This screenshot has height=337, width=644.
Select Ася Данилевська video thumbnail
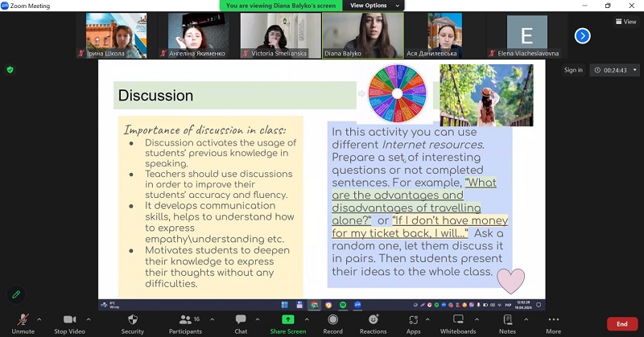pos(445,35)
